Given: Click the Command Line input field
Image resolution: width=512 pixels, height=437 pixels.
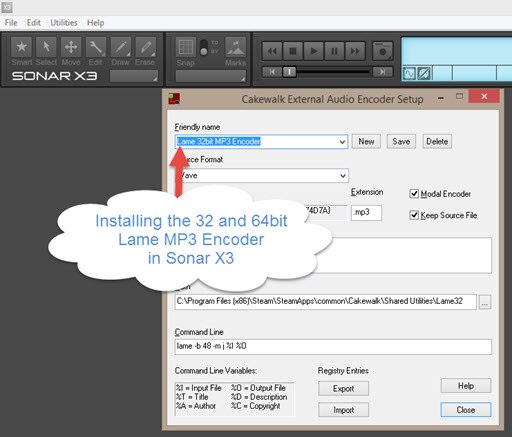Looking at the screenshot, I should (x=333, y=346).
